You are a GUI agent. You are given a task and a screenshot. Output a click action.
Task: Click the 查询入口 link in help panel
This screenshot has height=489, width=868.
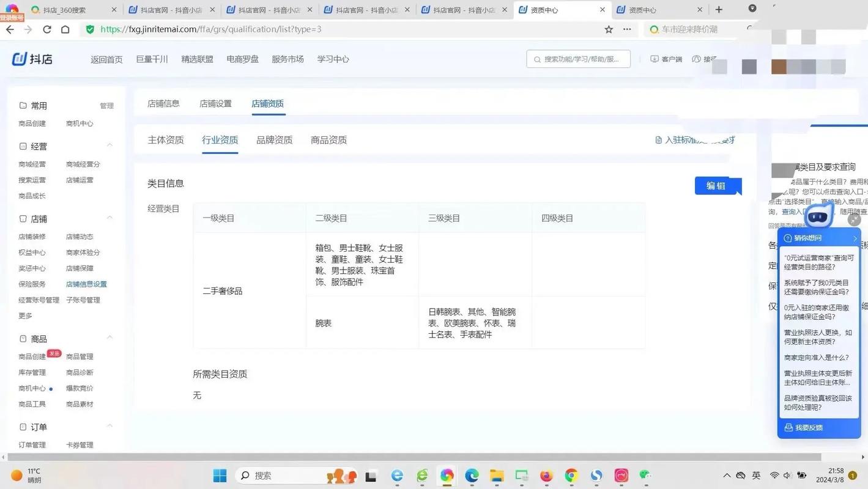tap(795, 211)
